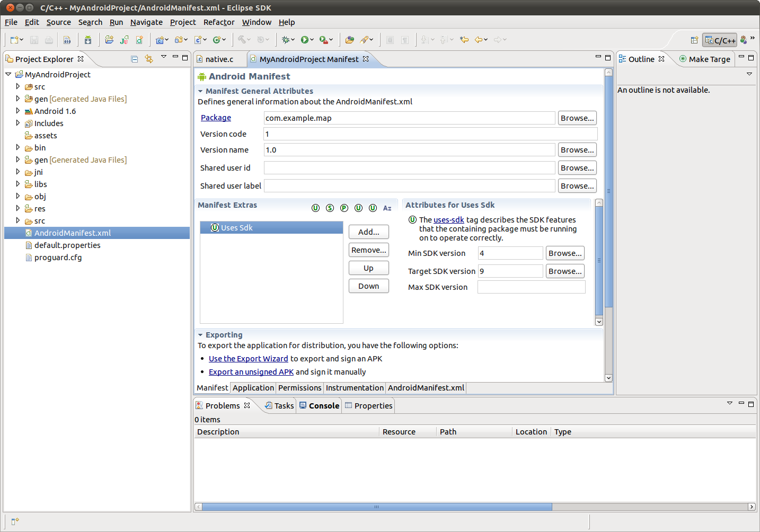This screenshot has width=760, height=532.
Task: Click the Problems view horizontal scrollbar
Action: pos(377,507)
